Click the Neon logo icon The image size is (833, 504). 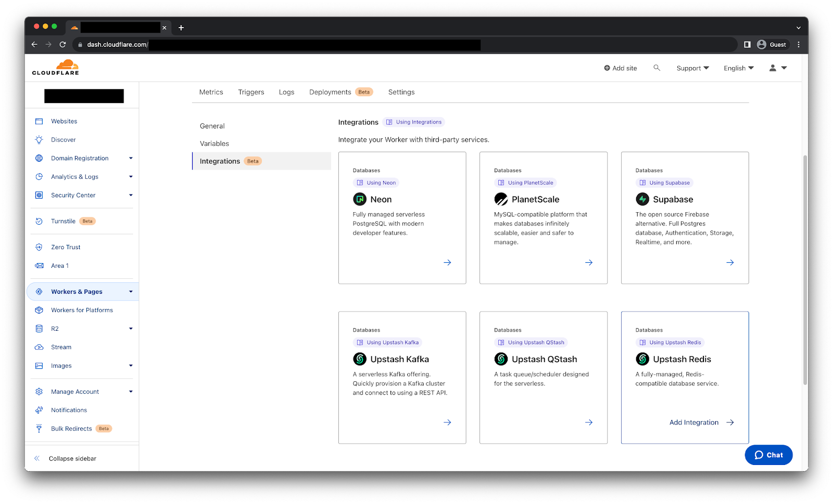(x=360, y=199)
